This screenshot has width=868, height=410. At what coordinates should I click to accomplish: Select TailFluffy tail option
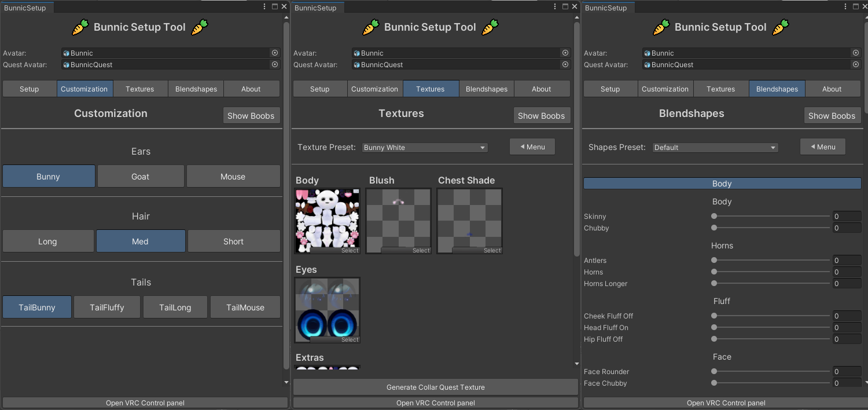107,307
